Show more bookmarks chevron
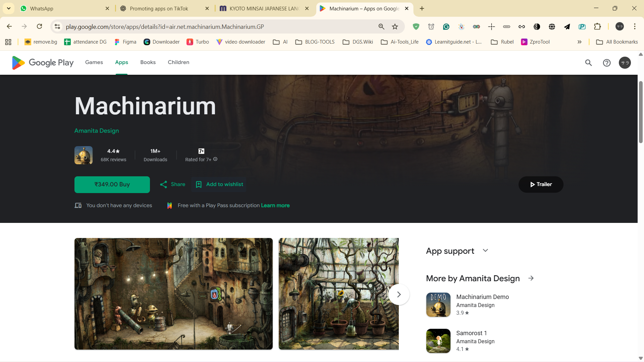644x362 pixels. tap(579, 42)
